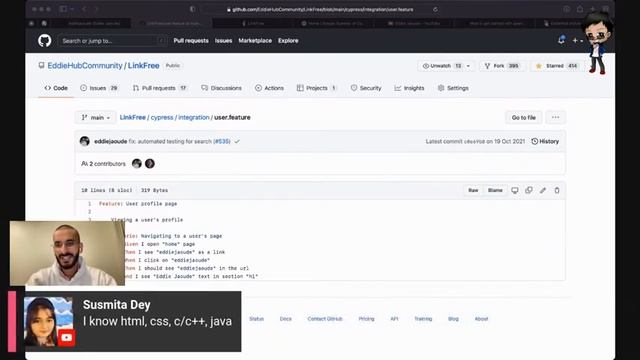Open Pull requests in top navigation
The image size is (640, 360).
pos(191,41)
